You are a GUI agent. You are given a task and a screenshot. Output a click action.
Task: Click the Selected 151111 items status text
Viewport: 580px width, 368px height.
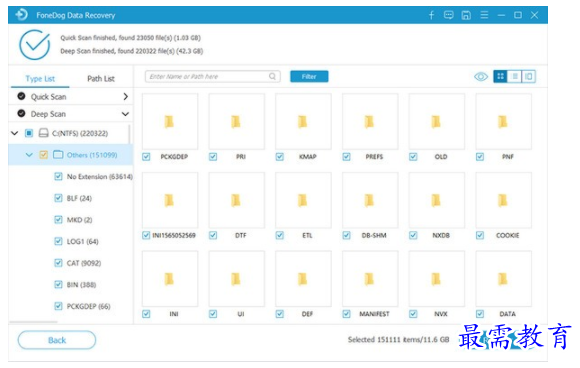point(398,340)
